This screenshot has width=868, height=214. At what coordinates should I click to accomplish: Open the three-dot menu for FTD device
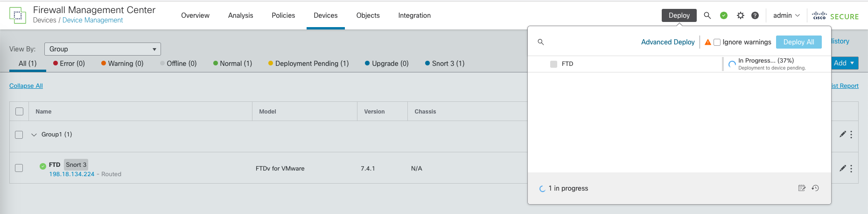[851, 169]
